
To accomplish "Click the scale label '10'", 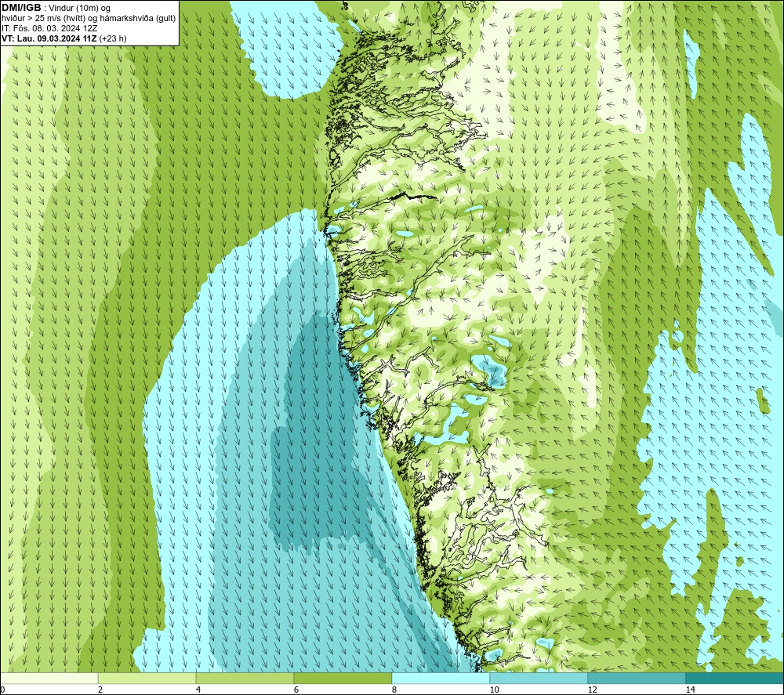I will pyautogui.click(x=494, y=690).
